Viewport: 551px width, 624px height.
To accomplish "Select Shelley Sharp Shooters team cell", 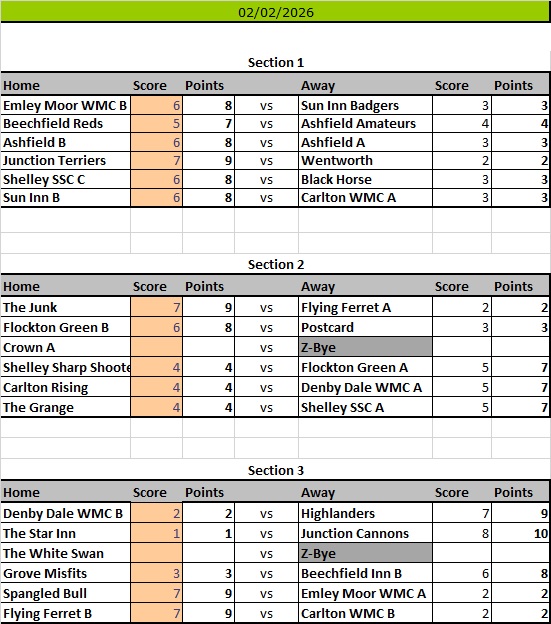I will (x=66, y=367).
